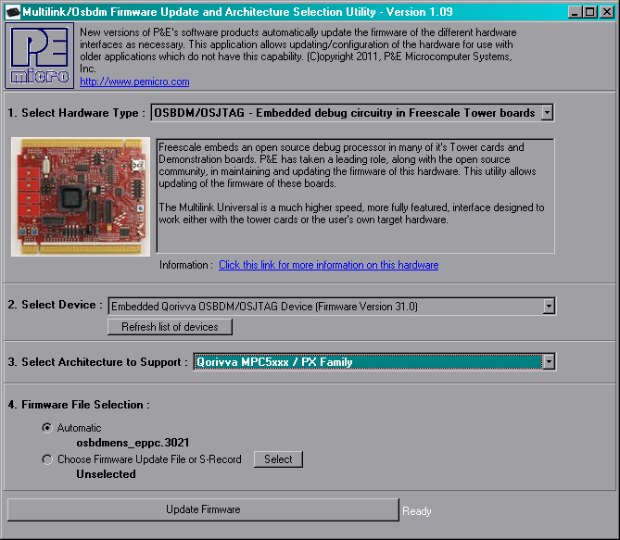The height and width of the screenshot is (540, 620).
Task: Click '3. Select Architecture to Support' label
Action: coord(98,362)
